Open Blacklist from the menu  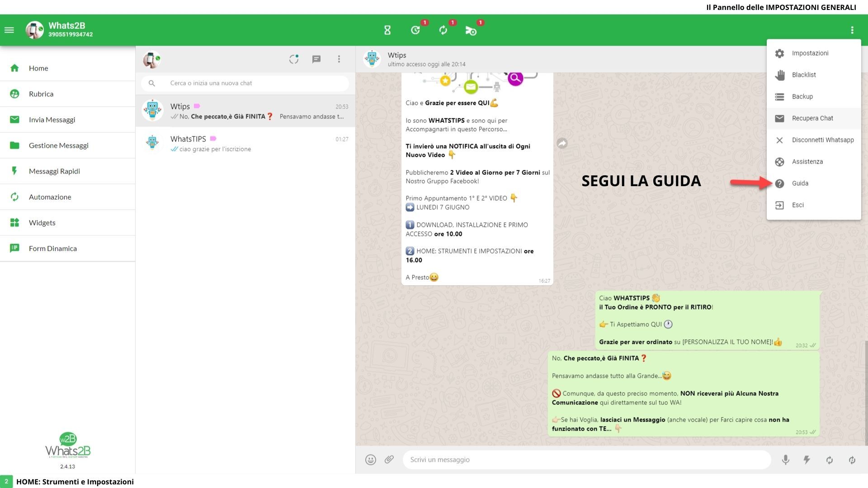tap(814, 75)
